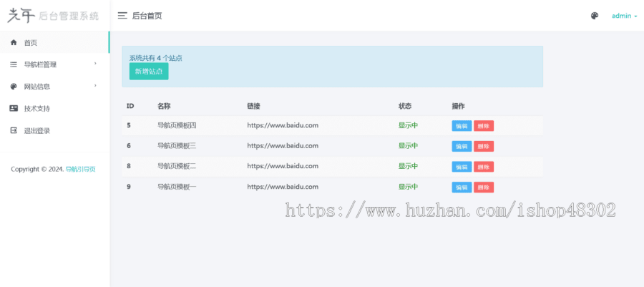
Task: Edit the 导航页模板四 row
Action: (462, 126)
